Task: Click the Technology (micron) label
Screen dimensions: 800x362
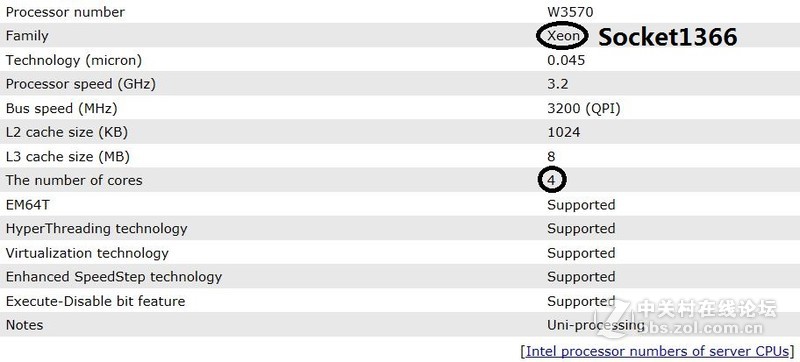Action: tap(73, 60)
